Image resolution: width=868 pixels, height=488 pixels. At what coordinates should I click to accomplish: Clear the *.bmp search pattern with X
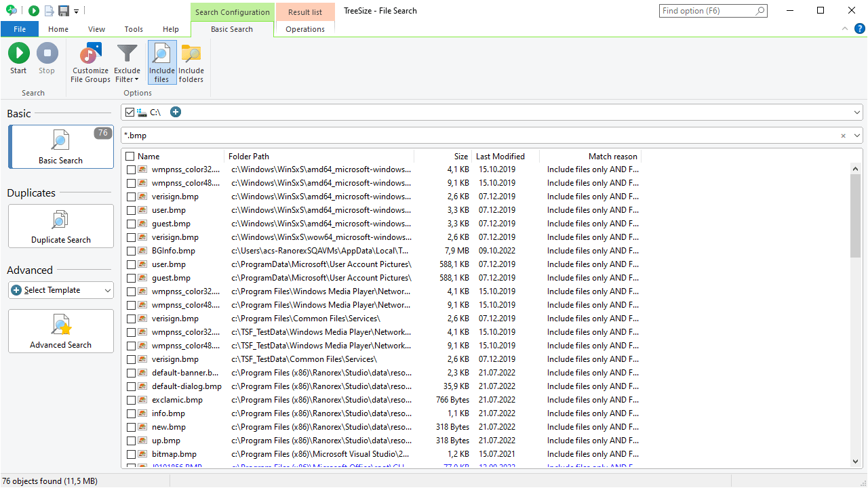(844, 136)
